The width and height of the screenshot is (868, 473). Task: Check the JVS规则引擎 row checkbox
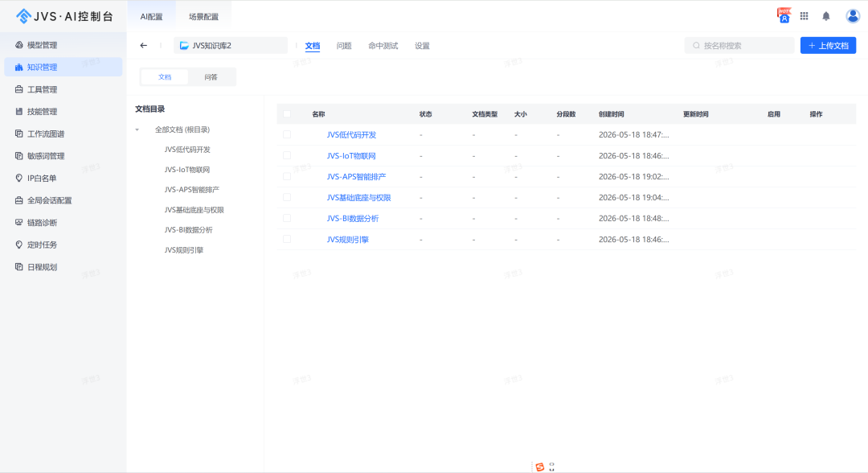287,239
